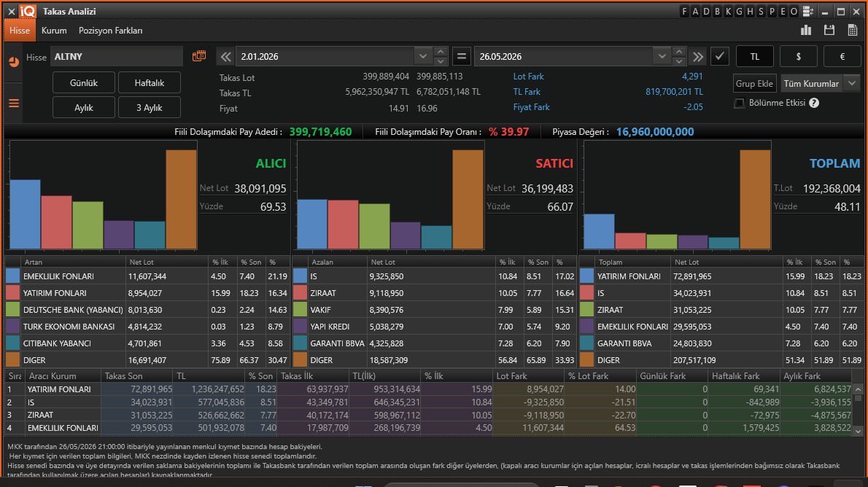Click the G shortcut letter in title bar

pos(739,11)
